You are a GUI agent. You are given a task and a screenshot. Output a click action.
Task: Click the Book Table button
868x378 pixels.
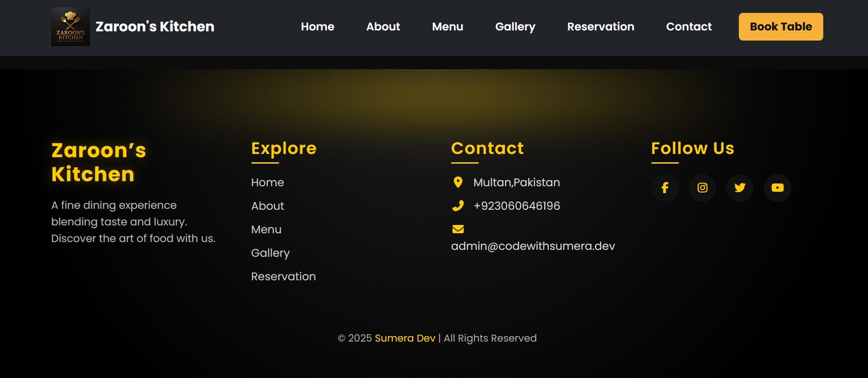[781, 27]
